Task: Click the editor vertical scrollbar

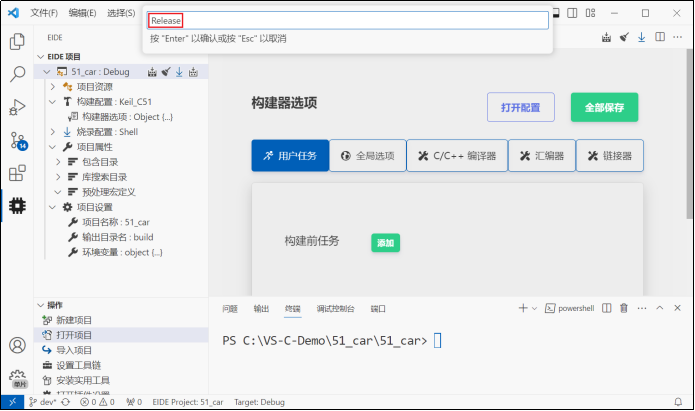Action: [689, 133]
